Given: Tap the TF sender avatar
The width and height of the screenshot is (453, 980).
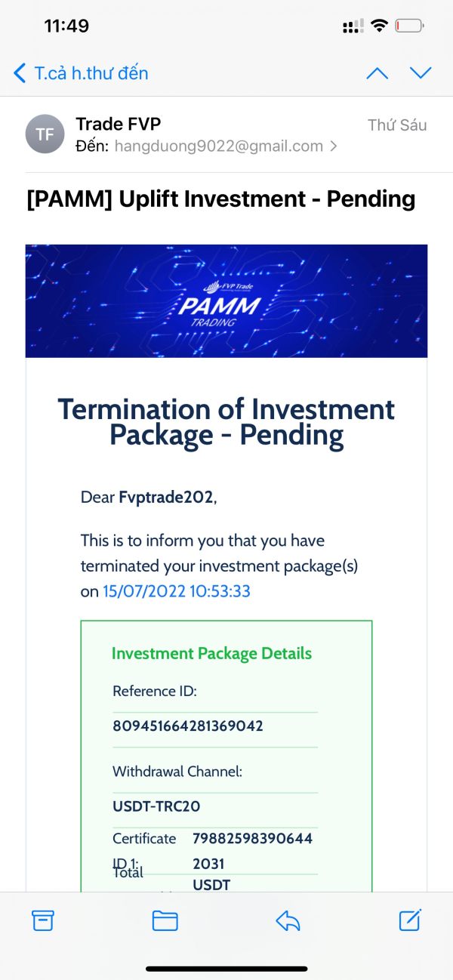Looking at the screenshot, I should [45, 134].
